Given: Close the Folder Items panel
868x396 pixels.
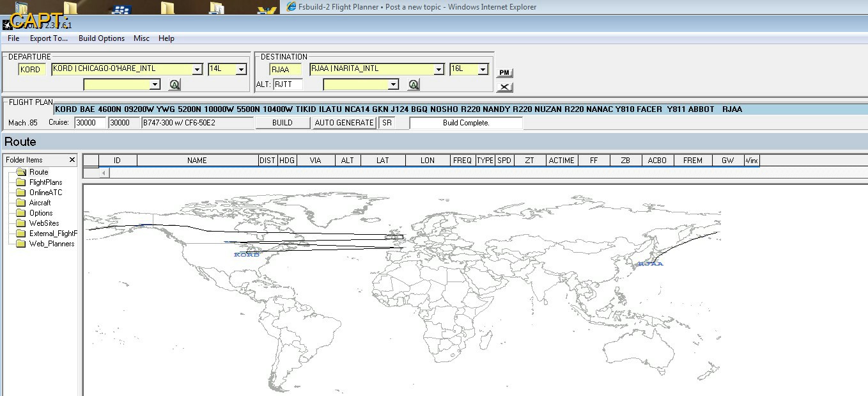Looking at the screenshot, I should (x=72, y=160).
